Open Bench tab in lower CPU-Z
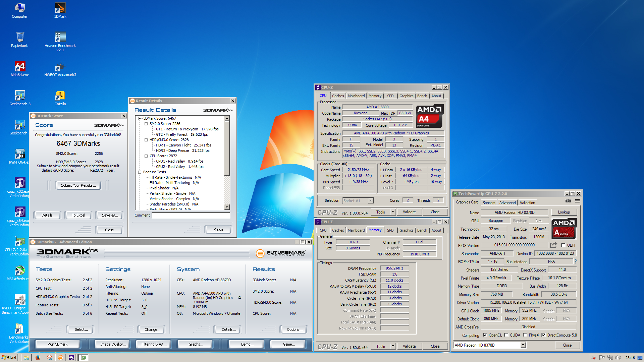This screenshot has width=644, height=362. pos(422,230)
